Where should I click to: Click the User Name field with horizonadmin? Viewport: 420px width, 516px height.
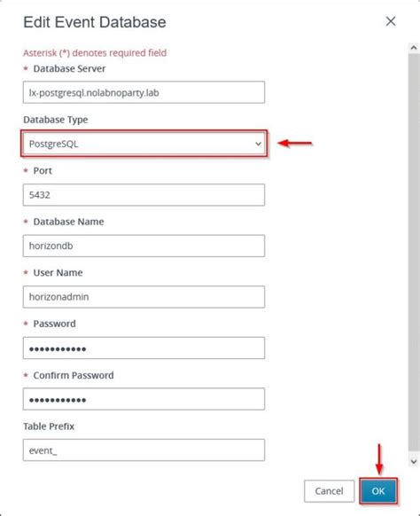coord(144,297)
